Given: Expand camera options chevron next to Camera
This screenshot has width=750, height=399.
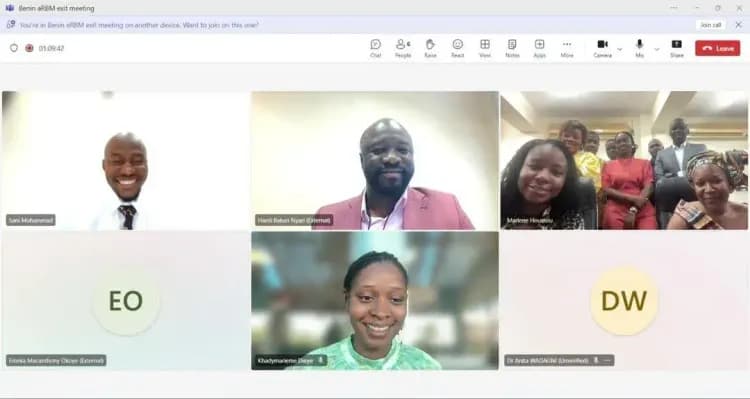Looking at the screenshot, I should coord(620,49).
